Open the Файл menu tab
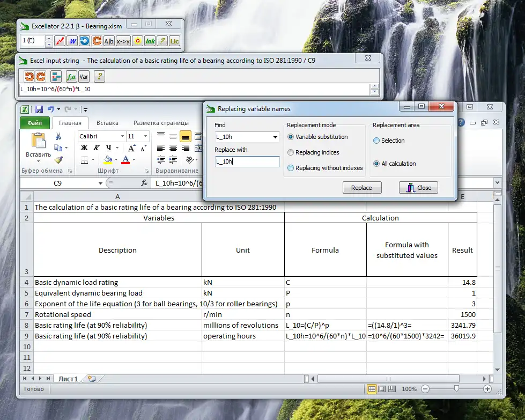525x420 pixels. [x=34, y=123]
